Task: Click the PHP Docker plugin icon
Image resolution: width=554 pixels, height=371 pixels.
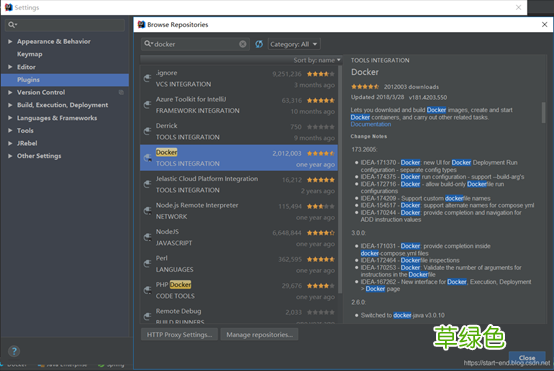Action: tap(147, 290)
